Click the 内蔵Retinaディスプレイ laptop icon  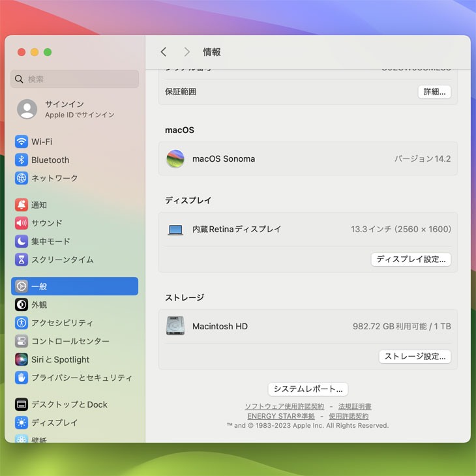(x=175, y=230)
